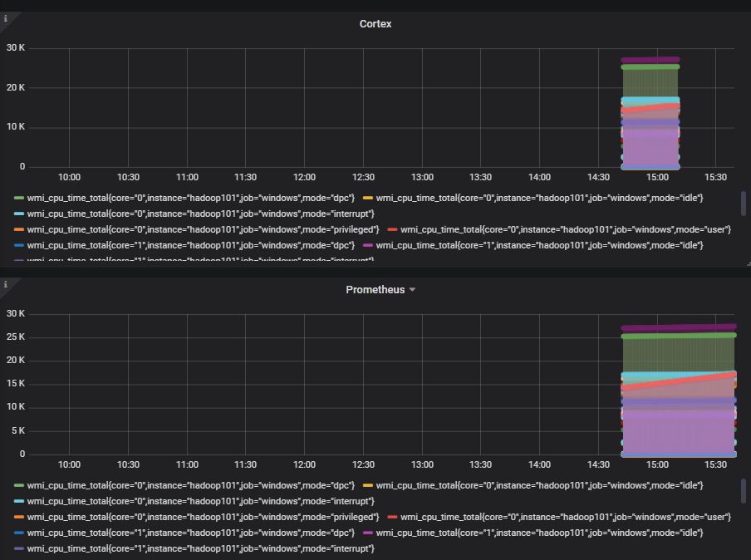Click the Cortex panel title
The height and width of the screenshot is (560, 751).
click(375, 24)
